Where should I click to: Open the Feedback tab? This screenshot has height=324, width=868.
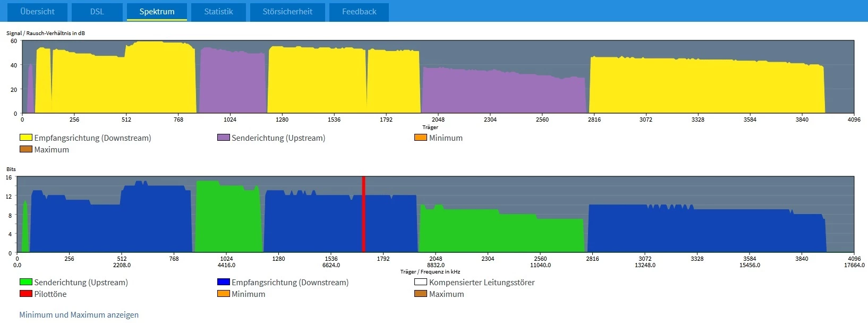click(359, 12)
